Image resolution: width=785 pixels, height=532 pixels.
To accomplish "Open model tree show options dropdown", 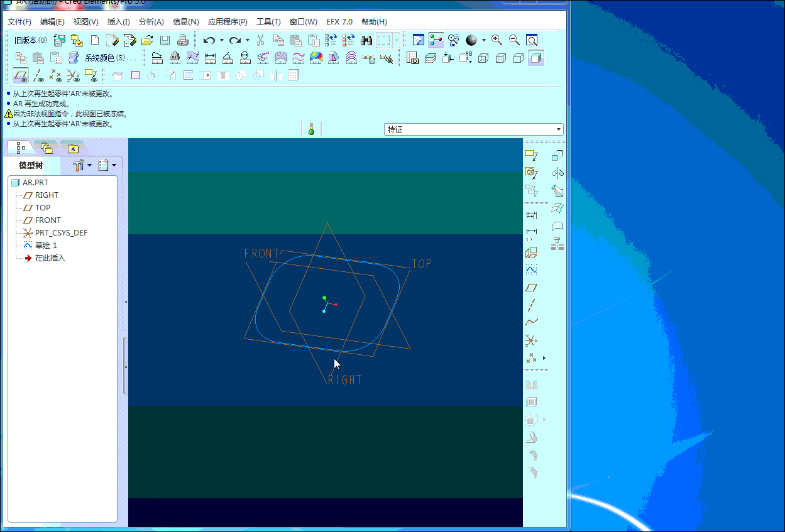I will tap(107, 166).
